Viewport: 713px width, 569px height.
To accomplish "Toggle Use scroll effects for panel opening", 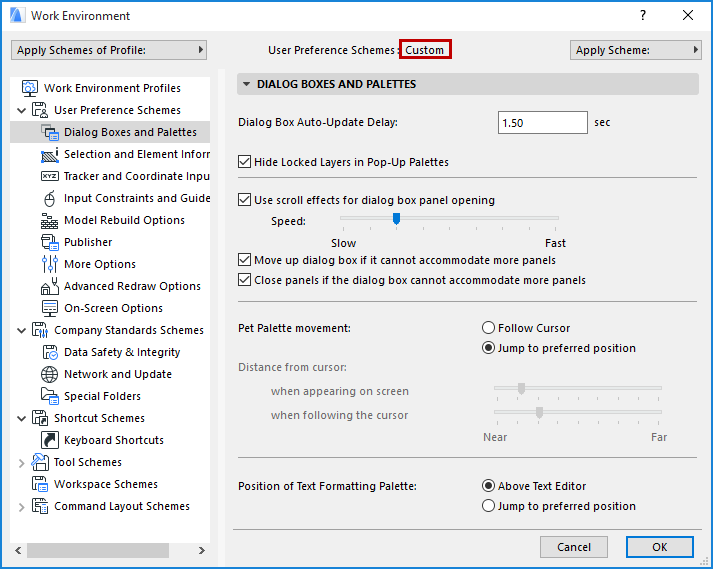I will pyautogui.click(x=245, y=200).
